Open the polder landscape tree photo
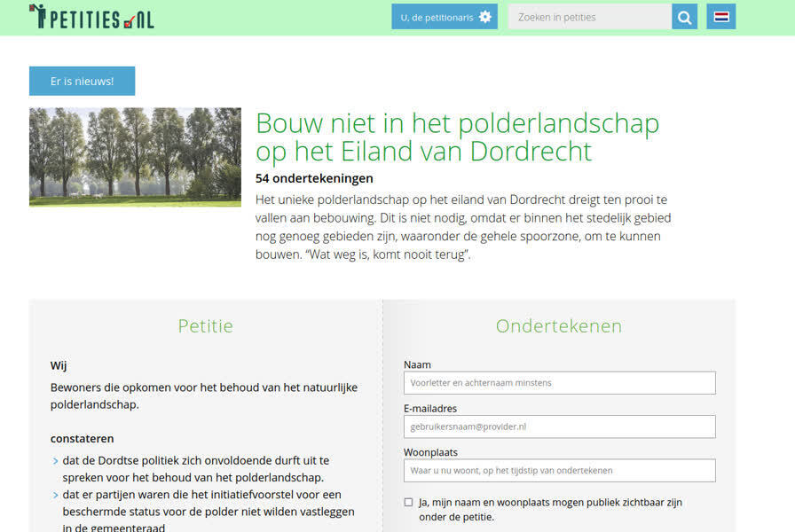The width and height of the screenshot is (795, 532). click(x=135, y=157)
